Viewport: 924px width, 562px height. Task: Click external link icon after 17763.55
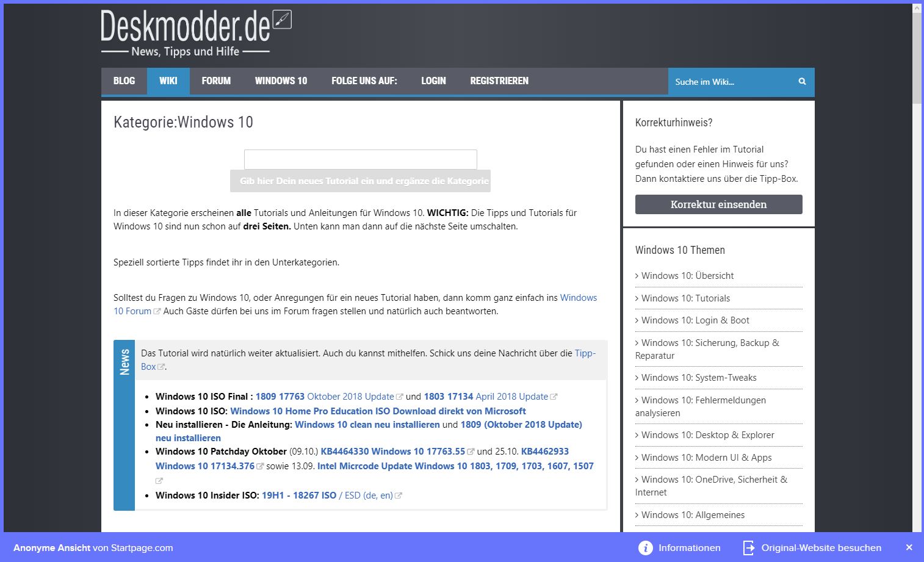[471, 452]
